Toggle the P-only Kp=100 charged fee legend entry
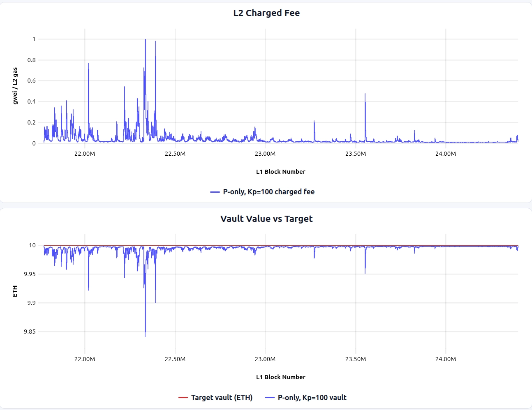This screenshot has width=532, height=410. pos(268,192)
